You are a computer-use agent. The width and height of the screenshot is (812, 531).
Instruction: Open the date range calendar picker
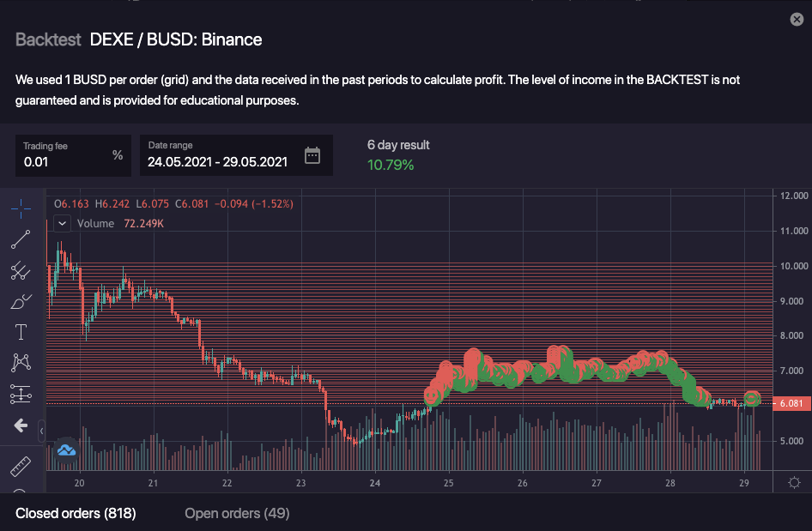[x=312, y=155]
